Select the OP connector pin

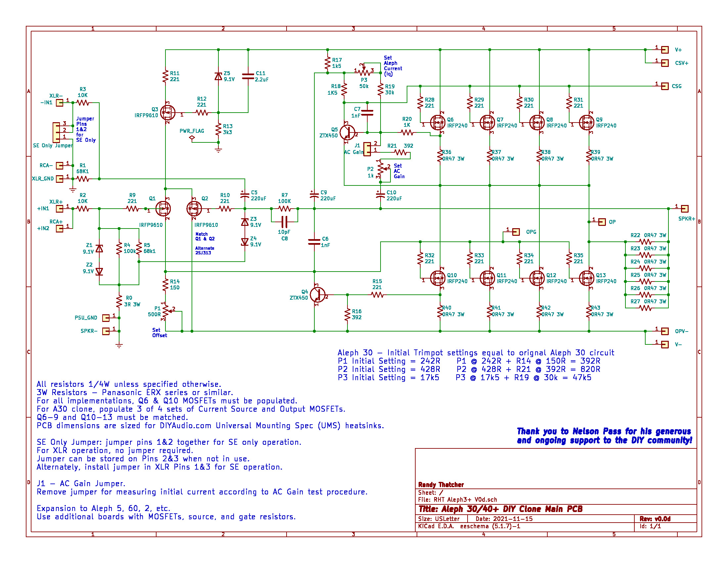click(x=602, y=222)
